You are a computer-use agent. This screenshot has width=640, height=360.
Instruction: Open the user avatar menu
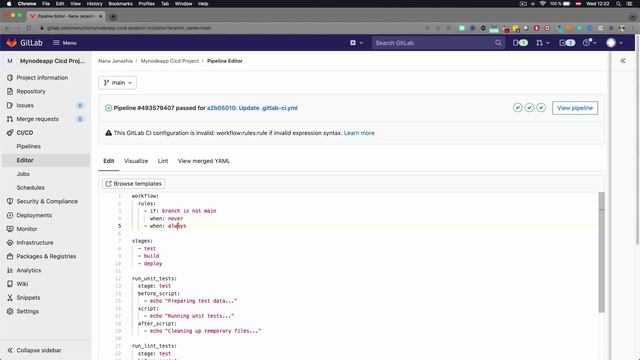(615, 43)
